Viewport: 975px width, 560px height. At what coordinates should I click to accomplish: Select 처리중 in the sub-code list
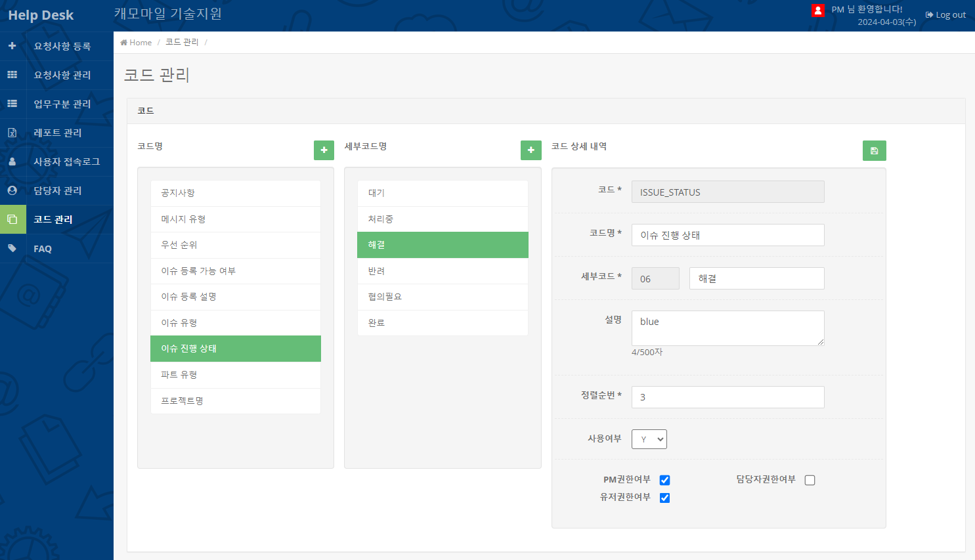(x=443, y=219)
